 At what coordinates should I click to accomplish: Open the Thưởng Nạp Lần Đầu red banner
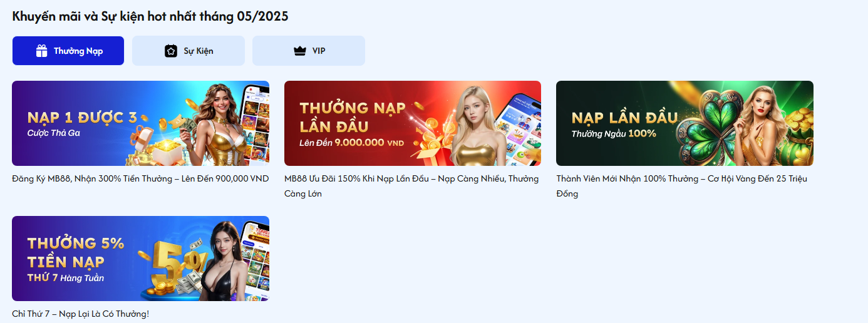pyautogui.click(x=413, y=123)
